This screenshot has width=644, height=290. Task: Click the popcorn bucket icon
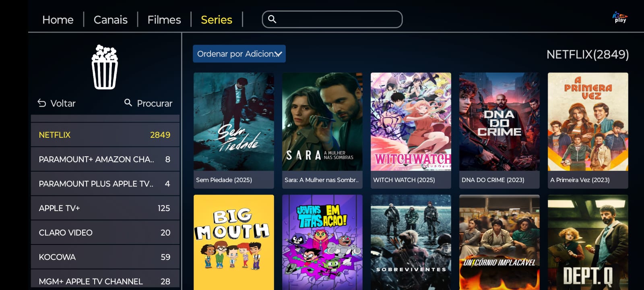pos(105,67)
